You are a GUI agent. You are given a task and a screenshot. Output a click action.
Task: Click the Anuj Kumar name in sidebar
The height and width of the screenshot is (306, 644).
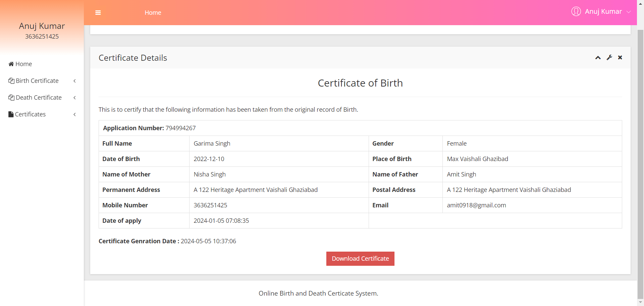click(42, 26)
